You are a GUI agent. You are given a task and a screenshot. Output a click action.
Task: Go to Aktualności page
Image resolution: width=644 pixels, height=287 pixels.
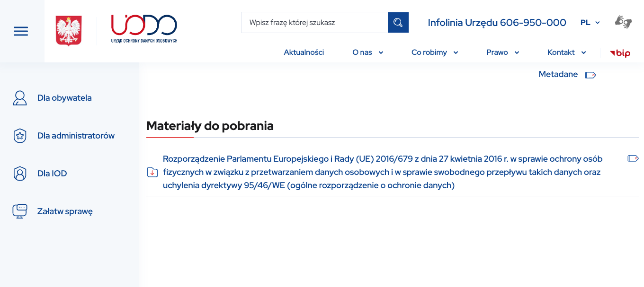[x=304, y=52]
